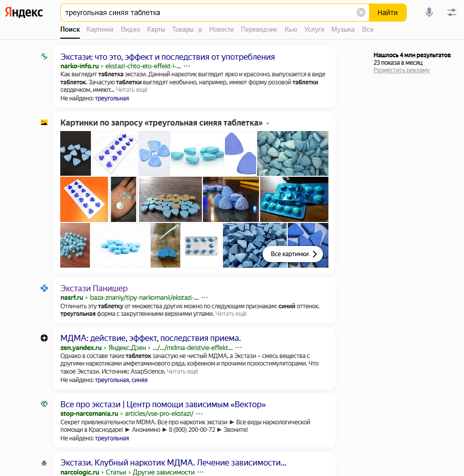Switch to the Товары tab
This screenshot has width=464, height=476.
pos(183,30)
